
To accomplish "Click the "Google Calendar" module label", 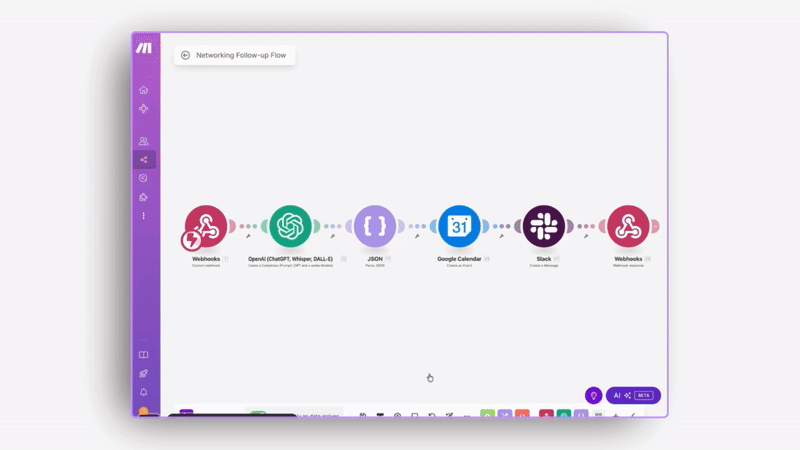I will point(459,259).
